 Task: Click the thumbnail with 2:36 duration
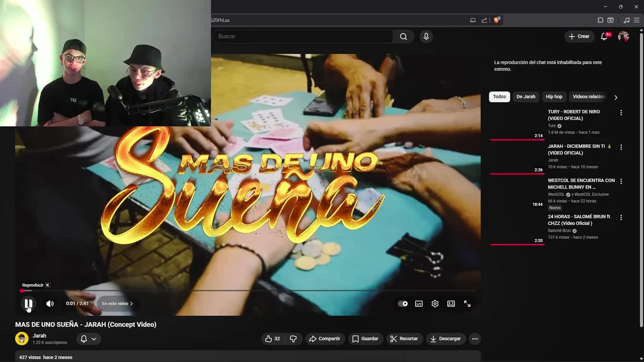(x=517, y=158)
